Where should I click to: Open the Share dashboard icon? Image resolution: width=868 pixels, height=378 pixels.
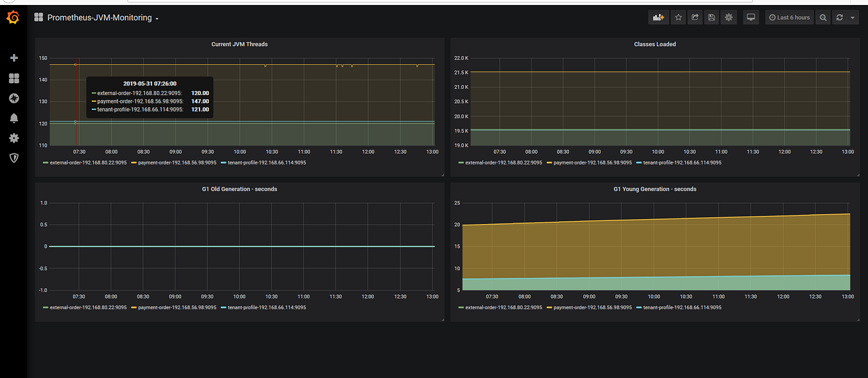695,17
